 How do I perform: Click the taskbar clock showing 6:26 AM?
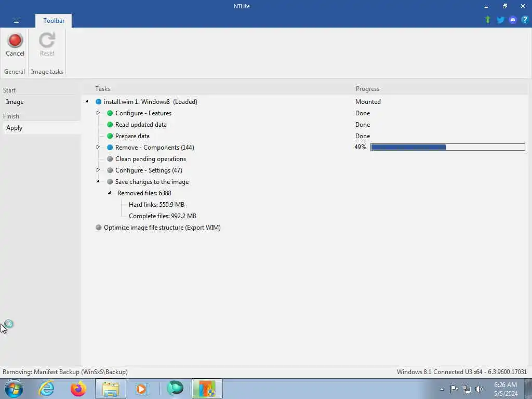506,389
